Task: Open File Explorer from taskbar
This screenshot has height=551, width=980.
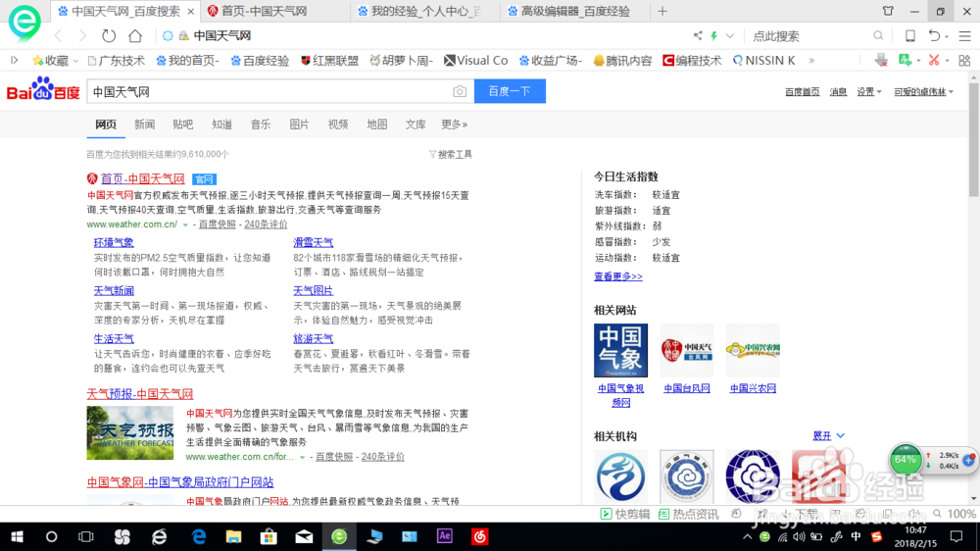Action: (x=234, y=536)
